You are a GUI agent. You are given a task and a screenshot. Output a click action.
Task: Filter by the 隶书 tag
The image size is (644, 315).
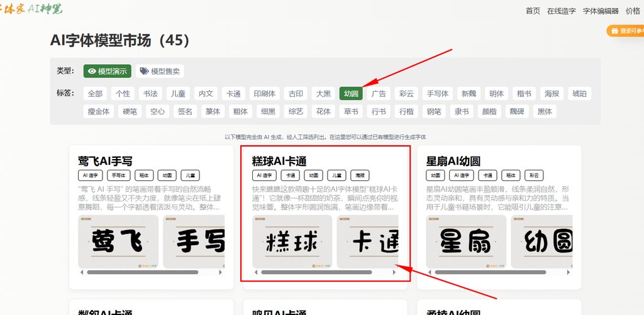462,111
